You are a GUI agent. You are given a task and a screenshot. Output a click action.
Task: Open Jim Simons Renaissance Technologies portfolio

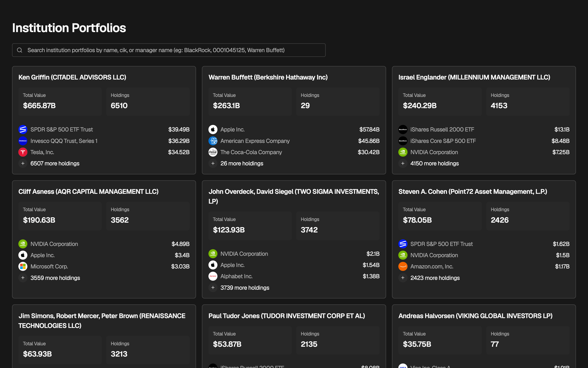(102, 321)
